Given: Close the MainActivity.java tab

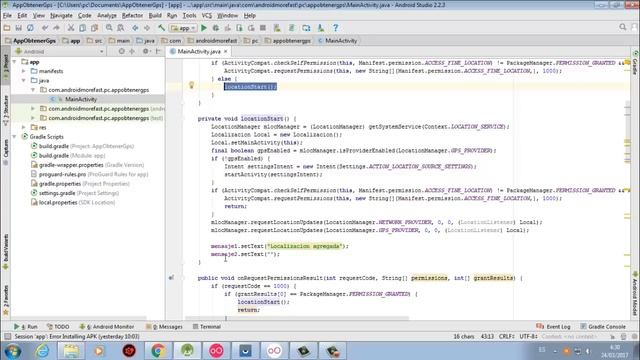Looking at the screenshot, I should pos(225,51).
